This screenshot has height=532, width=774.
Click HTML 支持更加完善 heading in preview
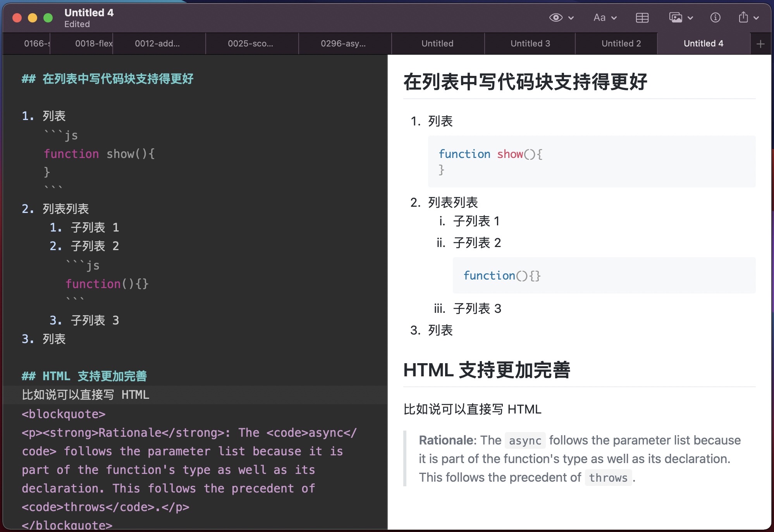tap(487, 370)
